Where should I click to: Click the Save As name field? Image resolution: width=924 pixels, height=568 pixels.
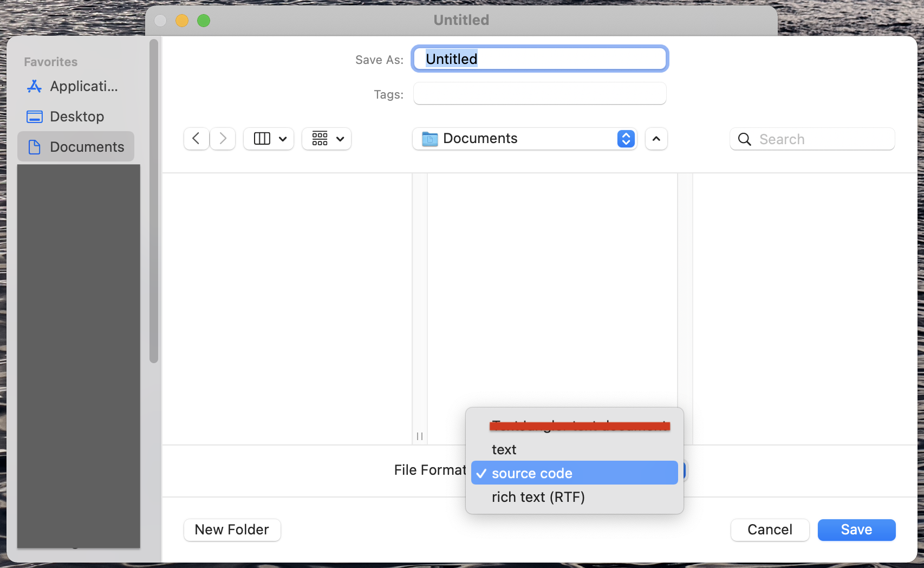tap(540, 59)
